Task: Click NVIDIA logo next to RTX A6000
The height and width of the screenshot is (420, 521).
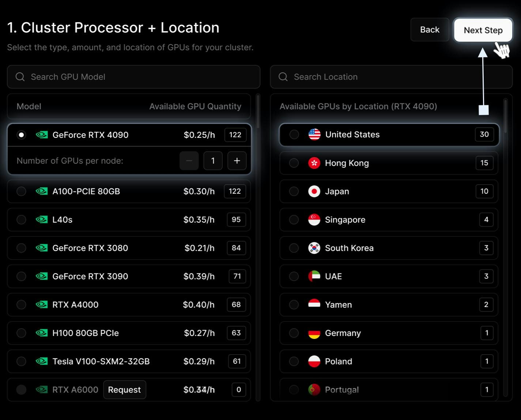Action: tap(42, 390)
